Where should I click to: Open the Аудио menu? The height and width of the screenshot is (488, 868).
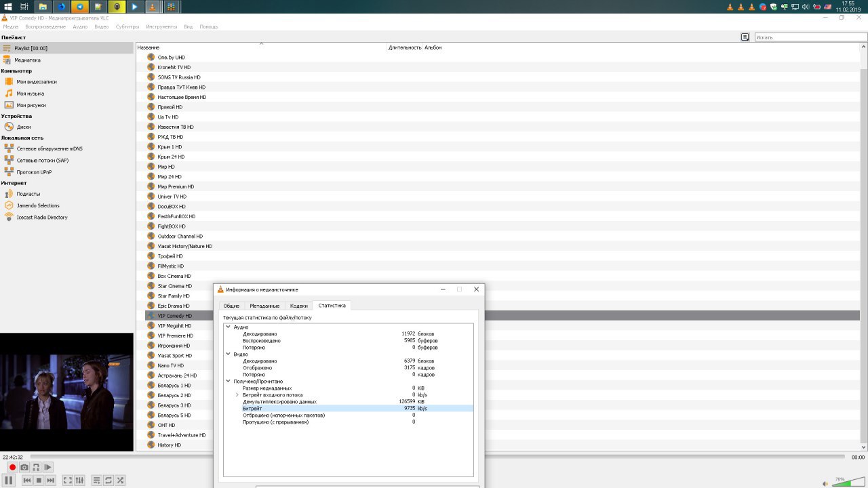pos(80,26)
